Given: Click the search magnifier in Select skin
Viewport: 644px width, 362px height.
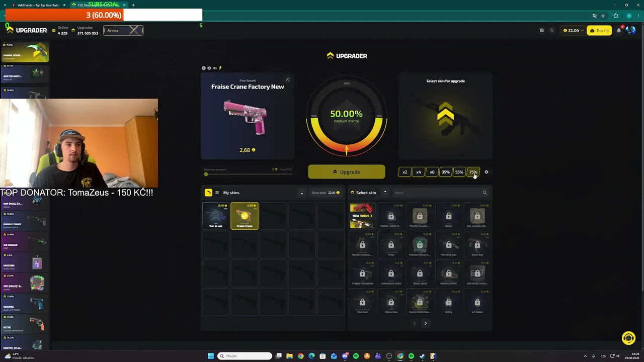Looking at the screenshot, I should tap(485, 193).
